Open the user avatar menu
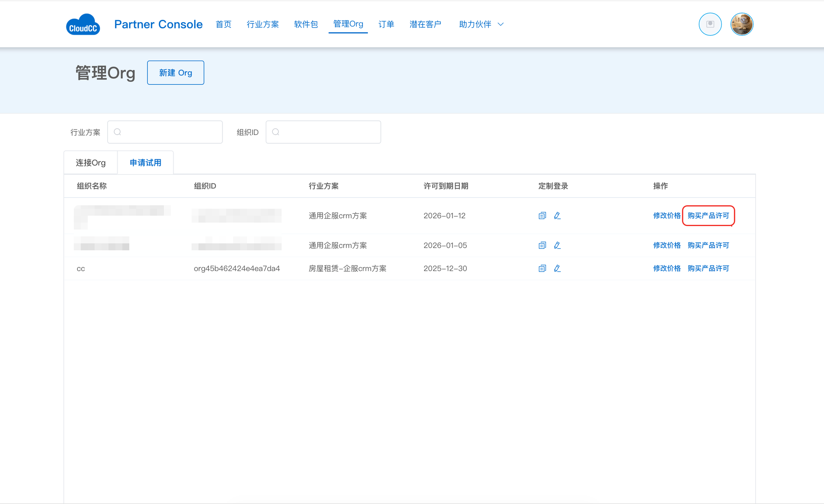Screen dimensions: 824x504 coord(742,24)
